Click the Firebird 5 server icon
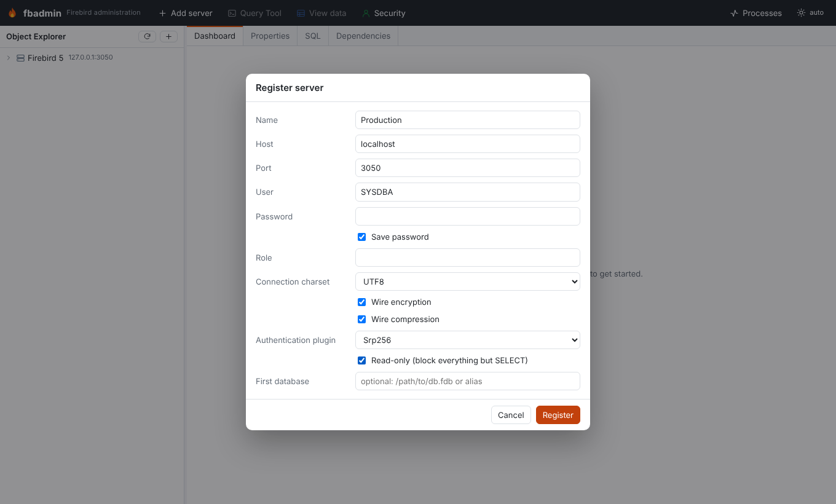 point(20,58)
